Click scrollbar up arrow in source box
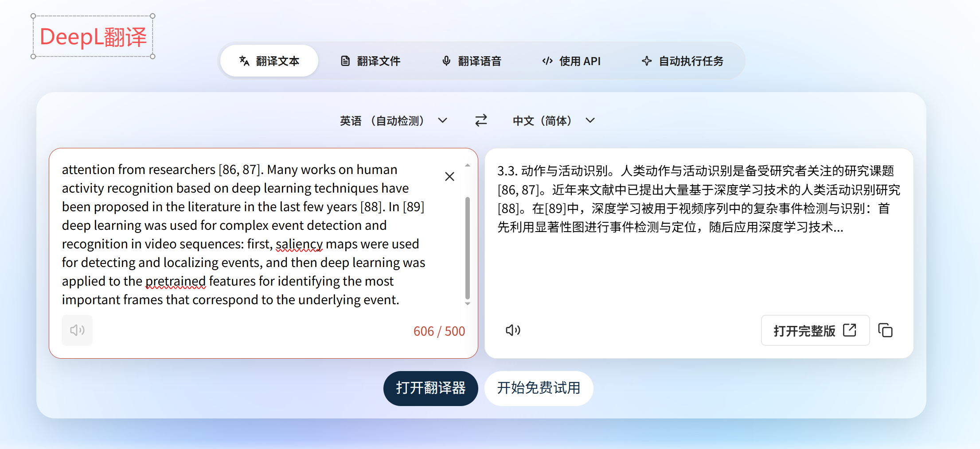980x449 pixels. [468, 165]
